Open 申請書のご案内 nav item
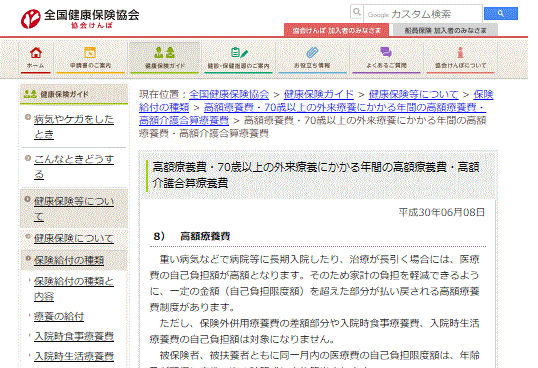The width and height of the screenshot is (538, 368). pos(90,58)
